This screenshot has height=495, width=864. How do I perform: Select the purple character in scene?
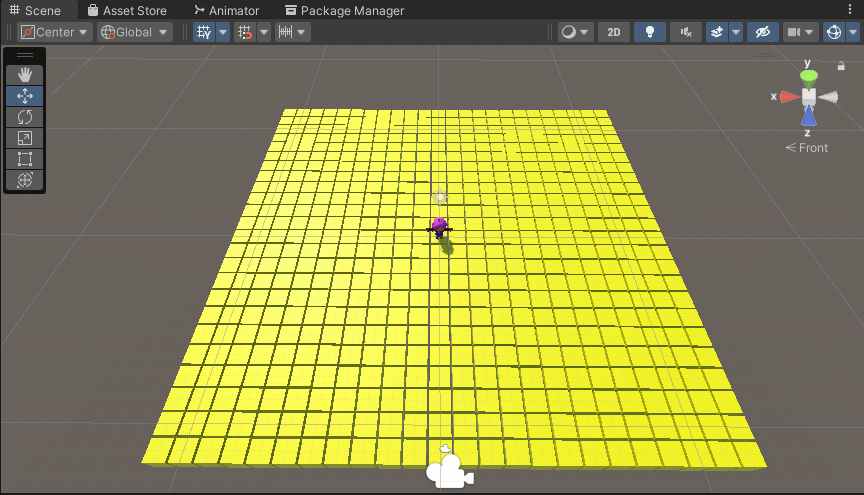tap(439, 227)
